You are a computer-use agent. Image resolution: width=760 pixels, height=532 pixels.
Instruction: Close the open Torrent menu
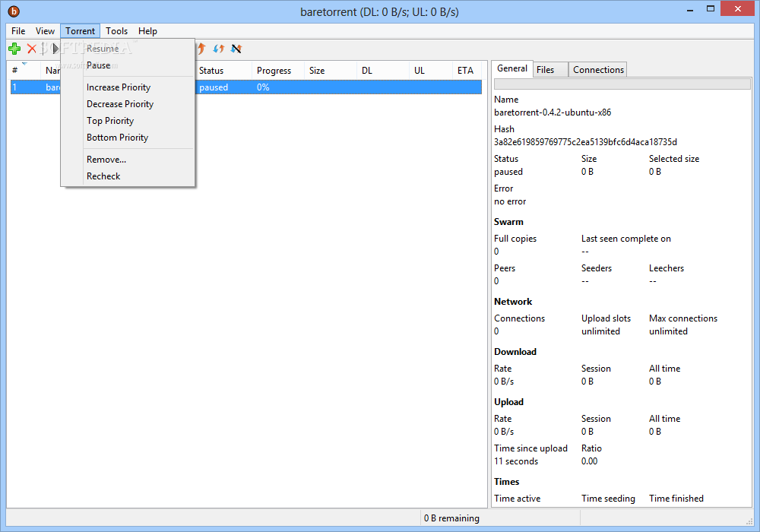81,31
